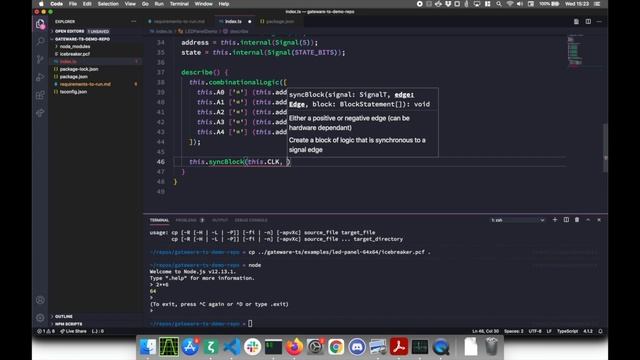Click the notifications bell in status bar
Viewport: 640px width, 360px height.
pyautogui.click(x=601, y=331)
